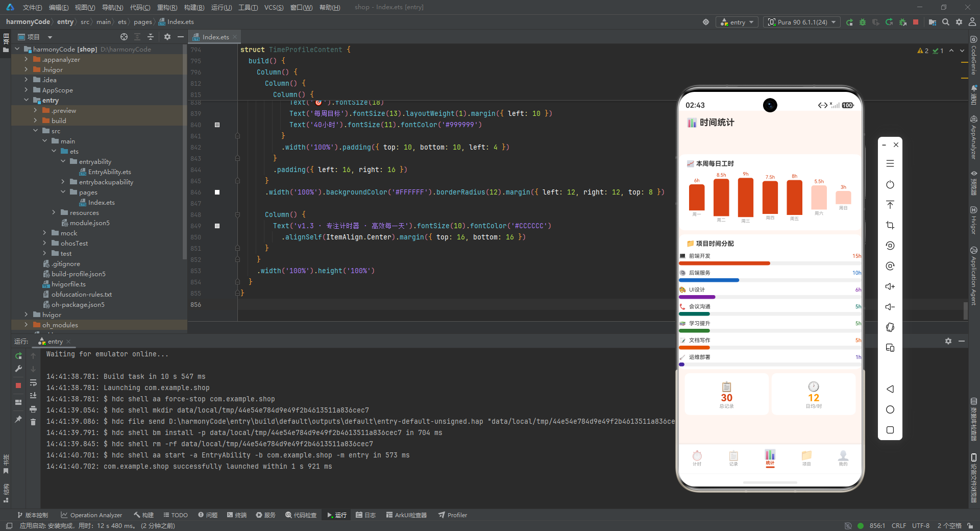Image resolution: width=980 pixels, height=531 pixels.
Task: Open the settings gear in top toolbar
Action: pos(959,22)
